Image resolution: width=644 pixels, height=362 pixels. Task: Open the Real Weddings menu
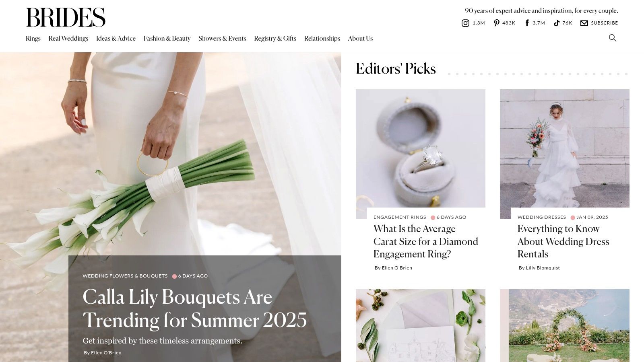pos(68,38)
